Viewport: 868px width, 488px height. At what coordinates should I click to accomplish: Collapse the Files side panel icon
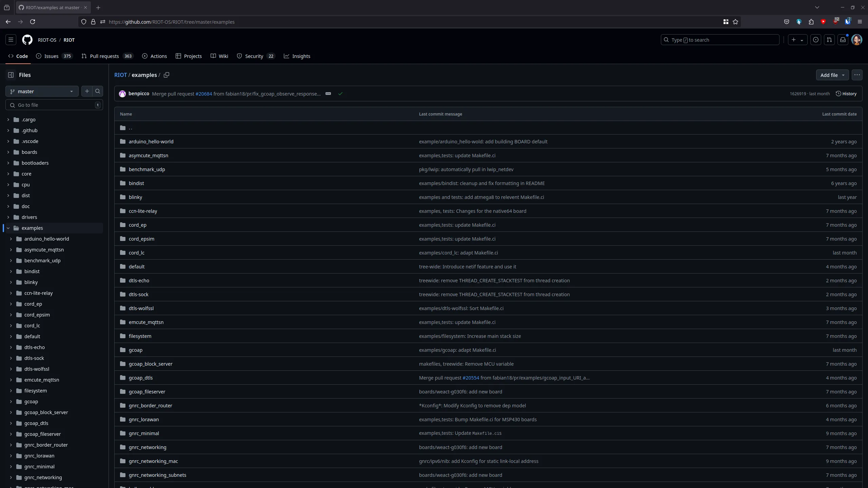pos(11,75)
